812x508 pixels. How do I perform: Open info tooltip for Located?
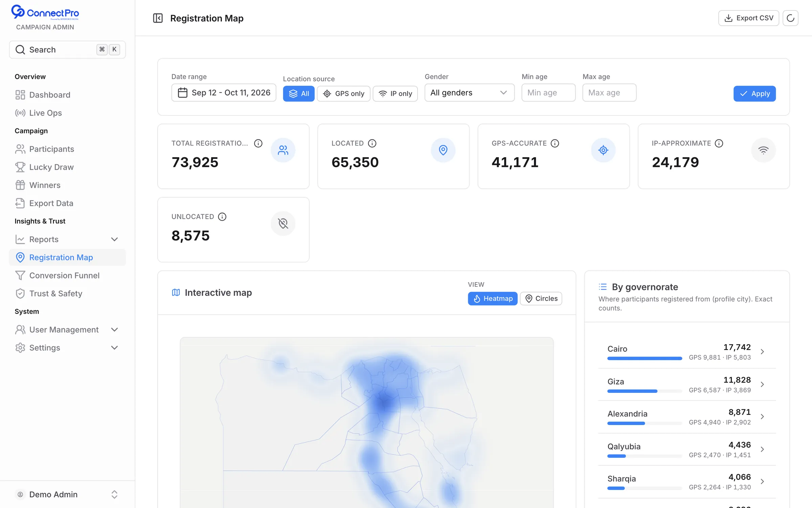click(372, 143)
